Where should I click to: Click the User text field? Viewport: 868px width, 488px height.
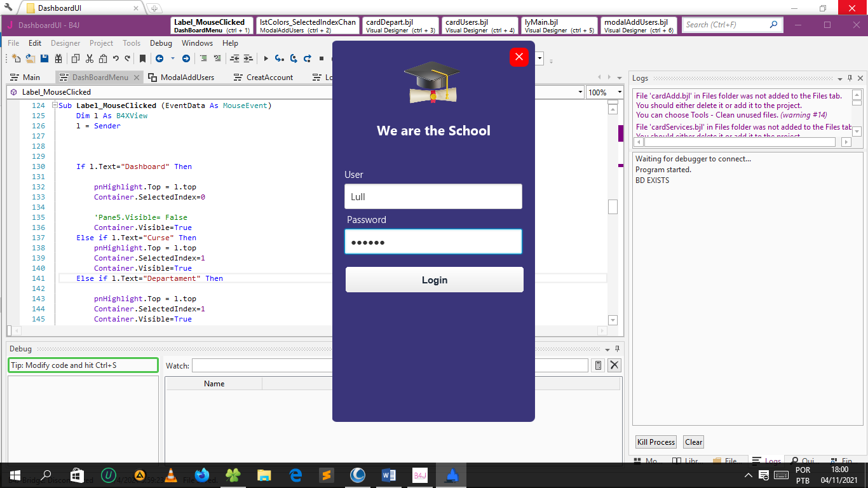coord(433,196)
